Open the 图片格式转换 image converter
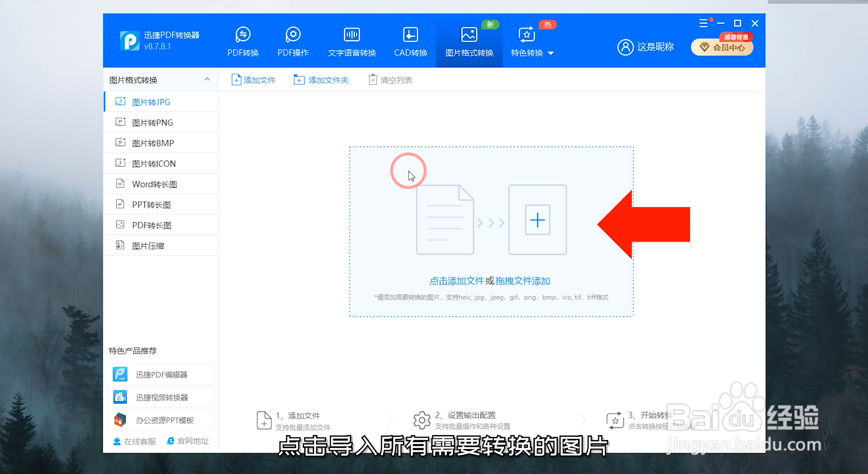 pos(469,41)
